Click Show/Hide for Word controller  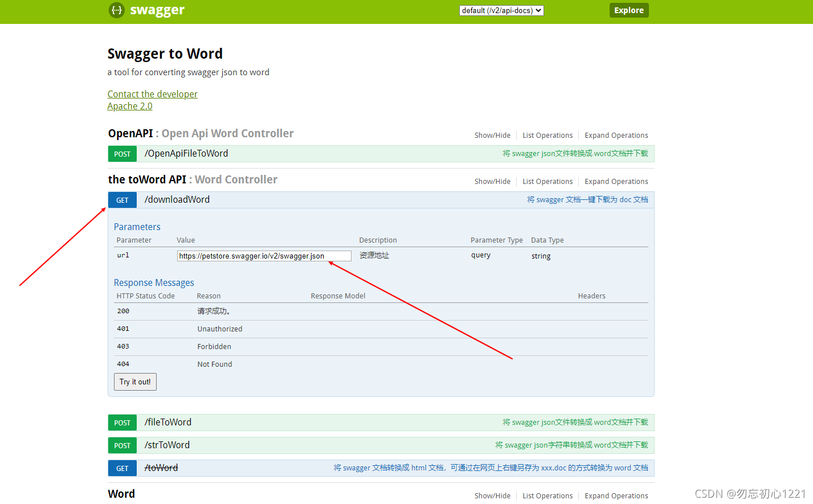[x=492, y=496]
